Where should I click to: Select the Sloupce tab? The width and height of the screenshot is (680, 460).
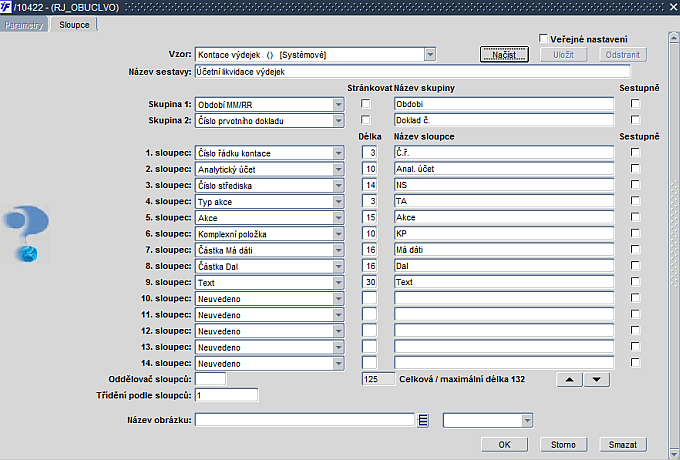(74, 25)
